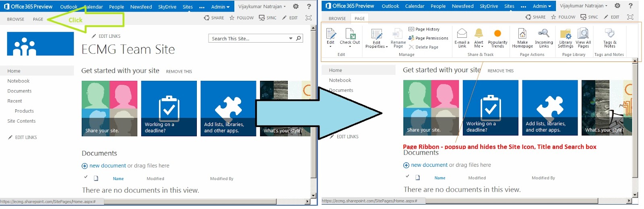Viewport: 644px width, 209px height.
Task: Click the help question mark in right screenshot
Action: [631, 6]
